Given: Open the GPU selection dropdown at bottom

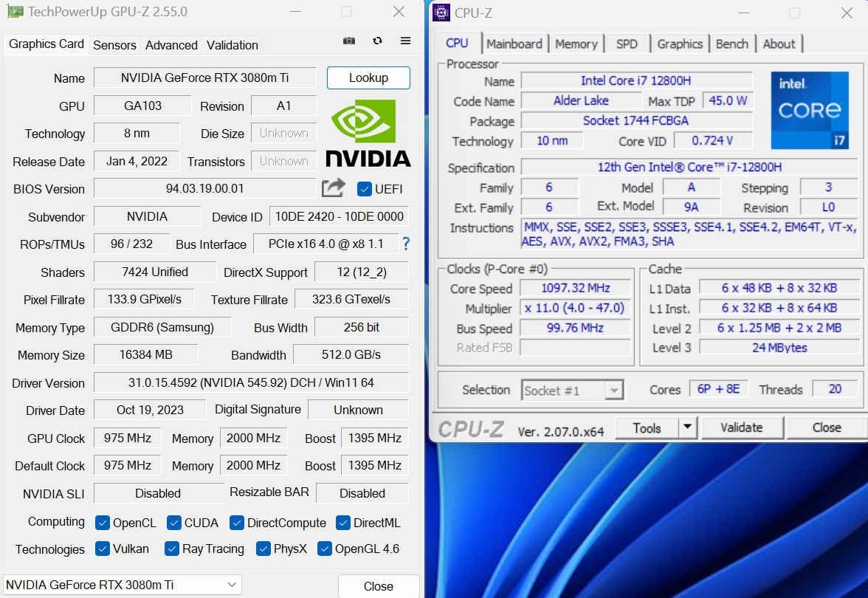Looking at the screenshot, I should (x=123, y=585).
